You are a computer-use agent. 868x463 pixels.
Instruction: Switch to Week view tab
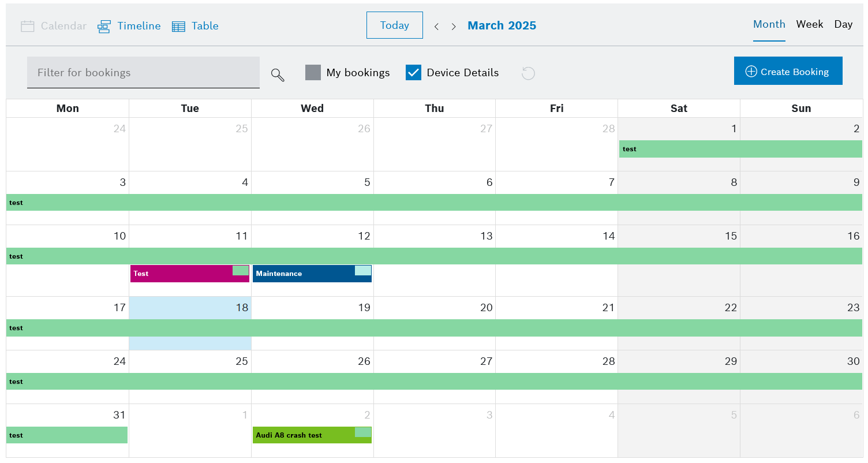(x=809, y=24)
